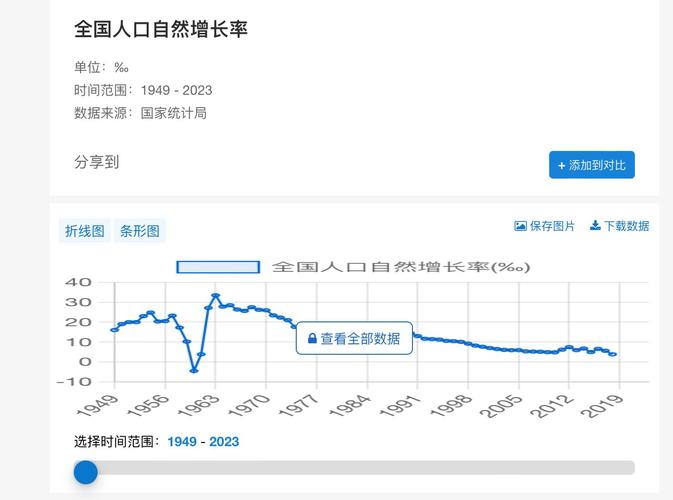This screenshot has height=500, width=673.
Task: Switch to the 条形图 tab
Action: click(x=140, y=231)
